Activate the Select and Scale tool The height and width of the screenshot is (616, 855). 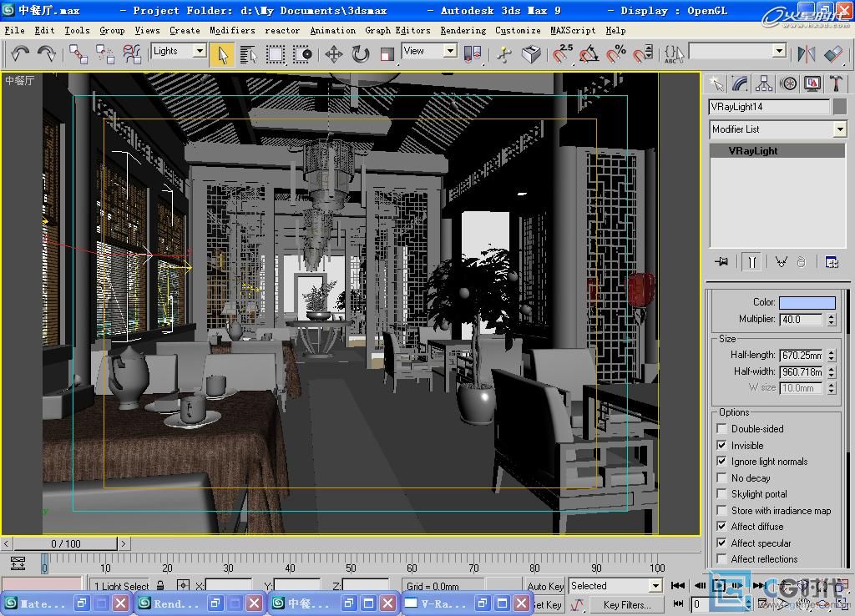click(387, 54)
